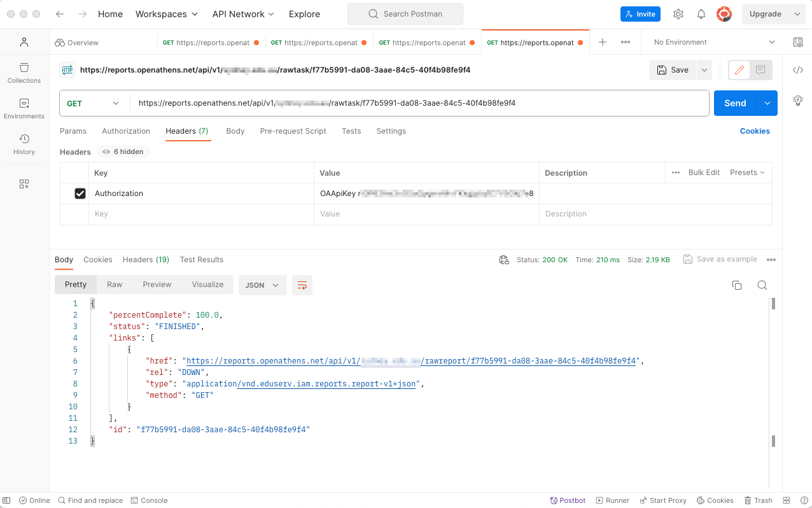Image resolution: width=812 pixels, height=508 pixels.
Task: Open the Test Results response tab
Action: point(201,260)
